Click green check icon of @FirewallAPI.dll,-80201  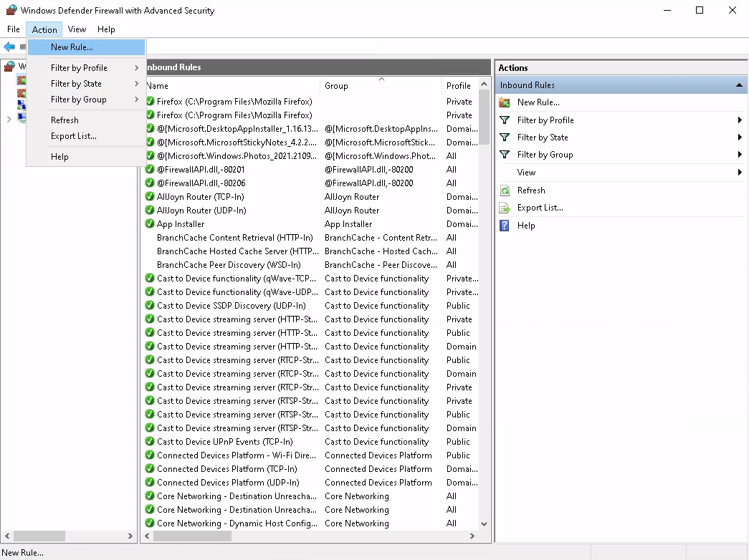(x=150, y=169)
